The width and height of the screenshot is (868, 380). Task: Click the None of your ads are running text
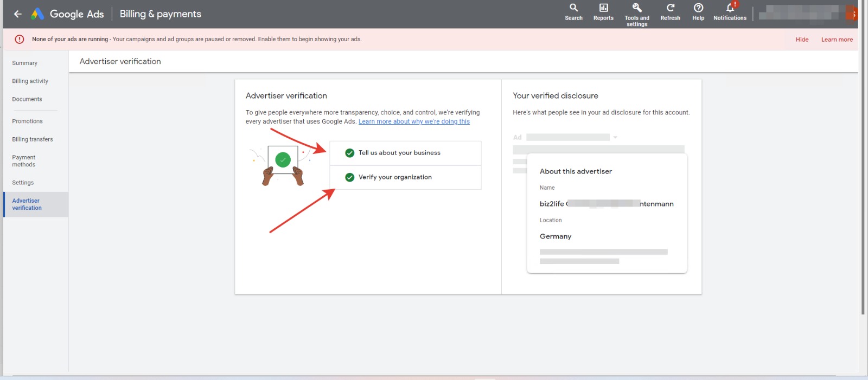click(x=70, y=39)
